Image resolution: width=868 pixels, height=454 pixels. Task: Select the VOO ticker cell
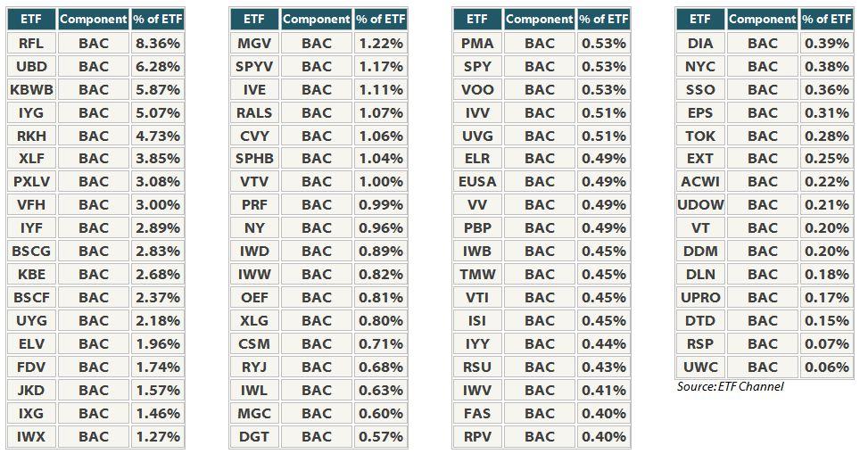[478, 90]
